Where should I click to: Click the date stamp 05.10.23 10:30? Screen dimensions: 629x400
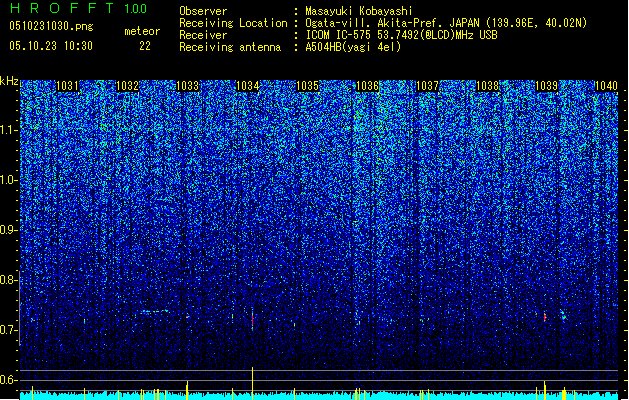[51, 46]
